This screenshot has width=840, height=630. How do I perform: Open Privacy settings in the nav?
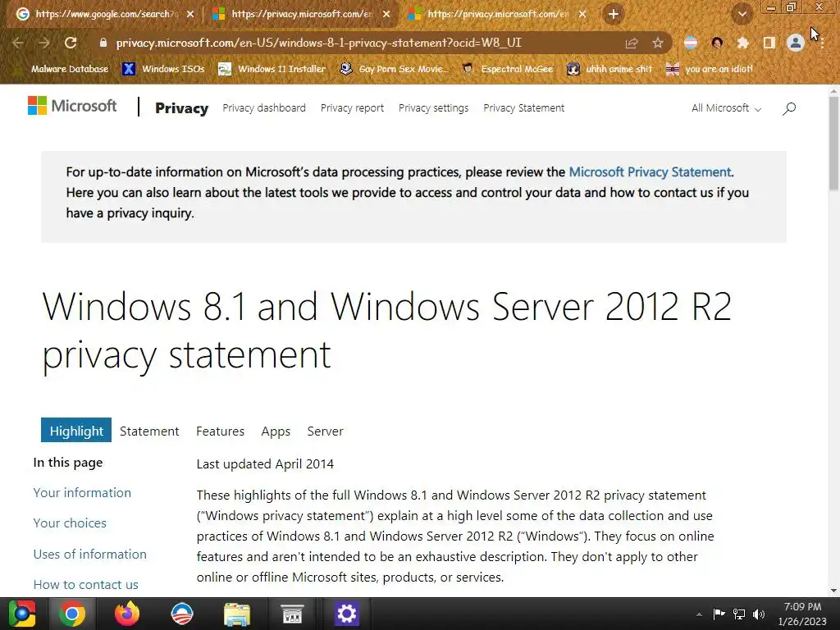click(433, 107)
